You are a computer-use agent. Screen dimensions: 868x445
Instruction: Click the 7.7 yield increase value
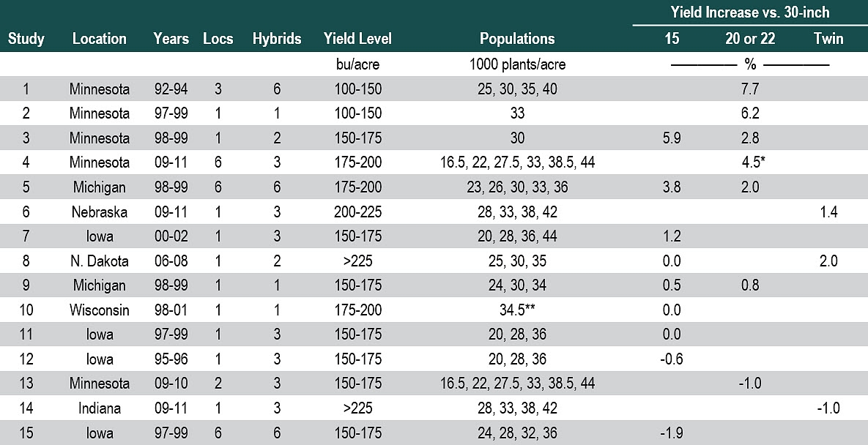(750, 89)
